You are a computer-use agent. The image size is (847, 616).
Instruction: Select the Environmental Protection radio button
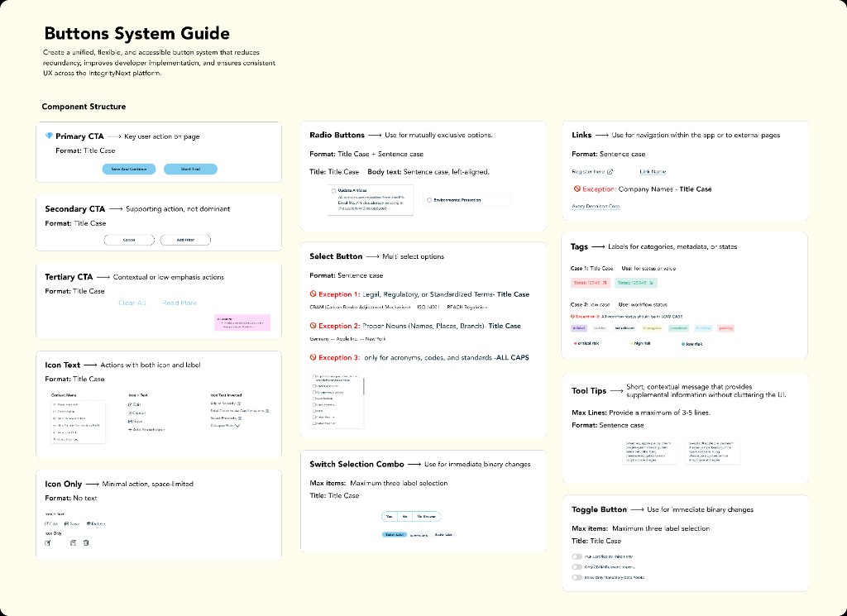pyautogui.click(x=429, y=200)
